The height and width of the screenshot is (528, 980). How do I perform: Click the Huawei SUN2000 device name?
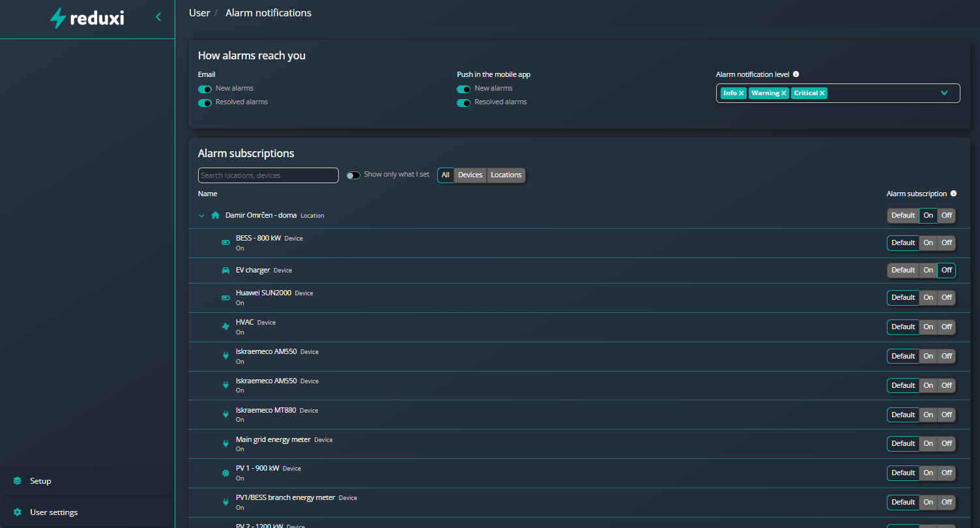[263, 293]
